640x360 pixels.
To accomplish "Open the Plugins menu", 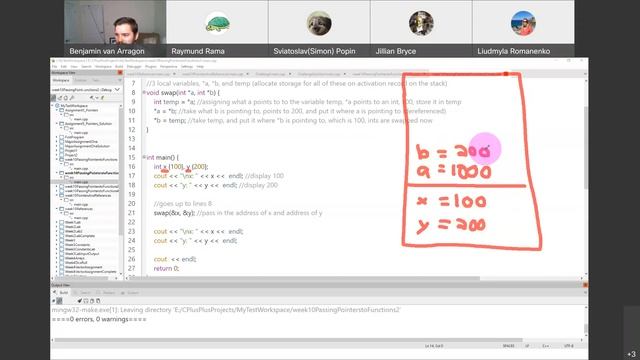I will click(x=151, y=67).
